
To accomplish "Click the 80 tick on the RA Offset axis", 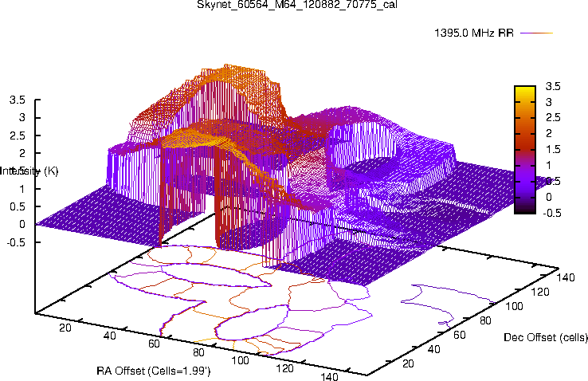I will click(198, 352).
